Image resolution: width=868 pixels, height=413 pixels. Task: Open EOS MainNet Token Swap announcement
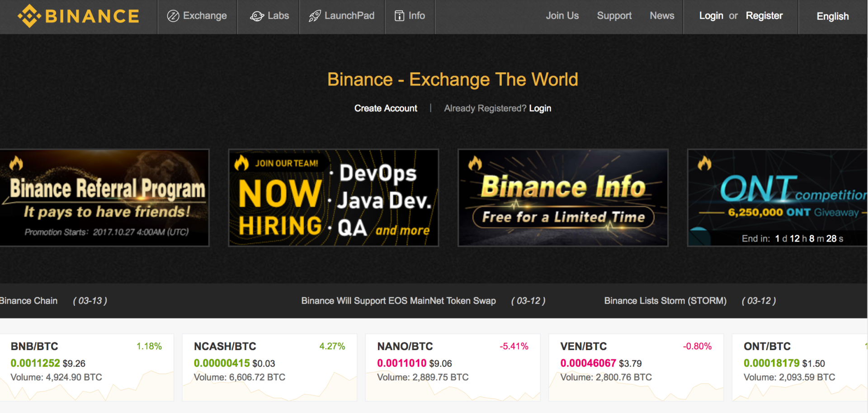[x=398, y=301]
